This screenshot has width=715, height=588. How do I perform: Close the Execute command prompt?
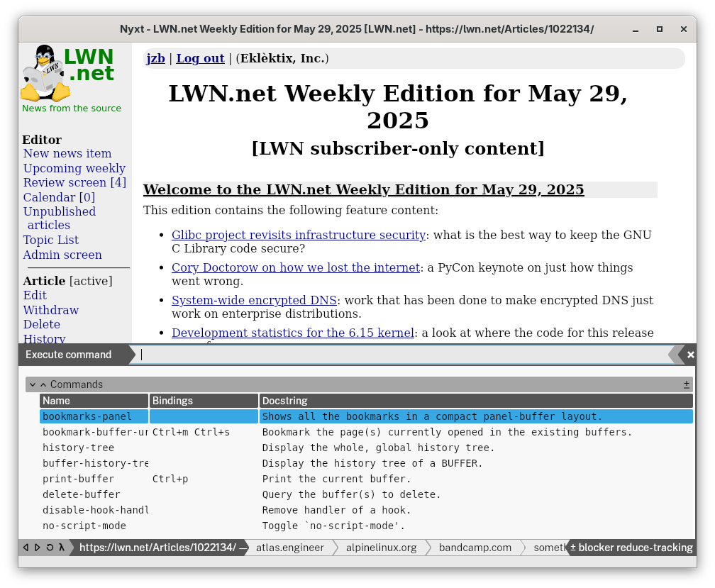pos(690,355)
